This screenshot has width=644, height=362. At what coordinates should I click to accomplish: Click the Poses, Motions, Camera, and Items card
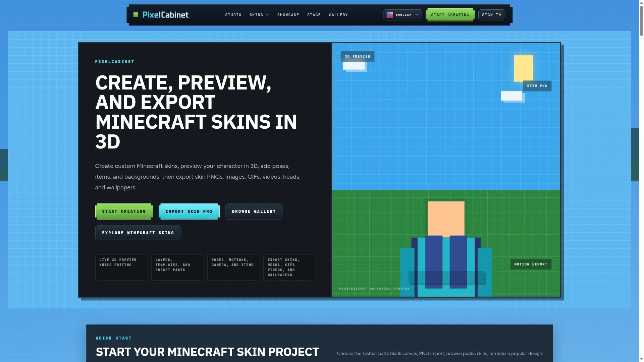click(x=233, y=267)
